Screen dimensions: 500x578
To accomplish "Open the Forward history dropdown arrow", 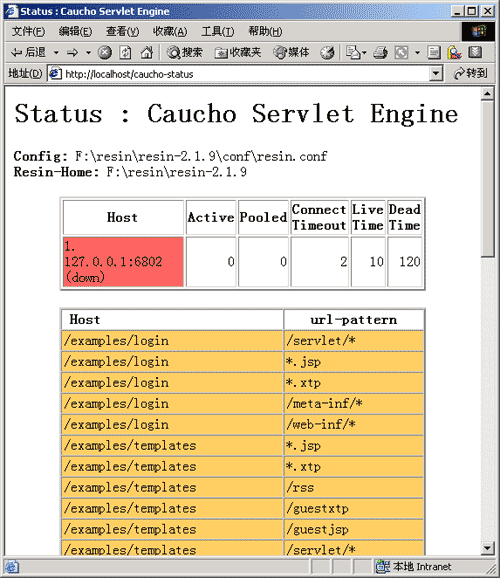I will pos(88,53).
